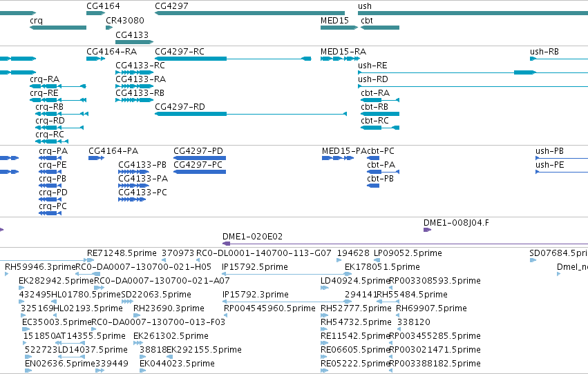Select transcript CG4297-RD
Screen dimensions: 588x374
click(x=251, y=114)
